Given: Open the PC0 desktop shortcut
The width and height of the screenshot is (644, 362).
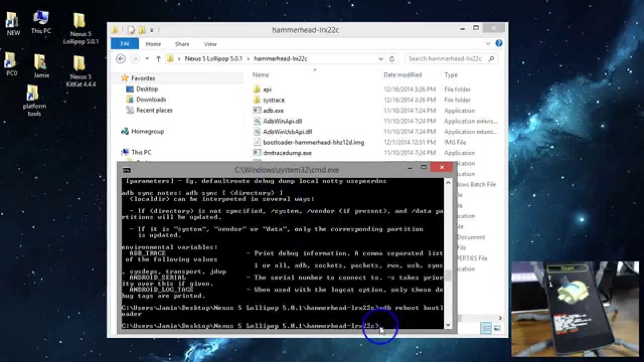Looking at the screenshot, I should pos(11,63).
